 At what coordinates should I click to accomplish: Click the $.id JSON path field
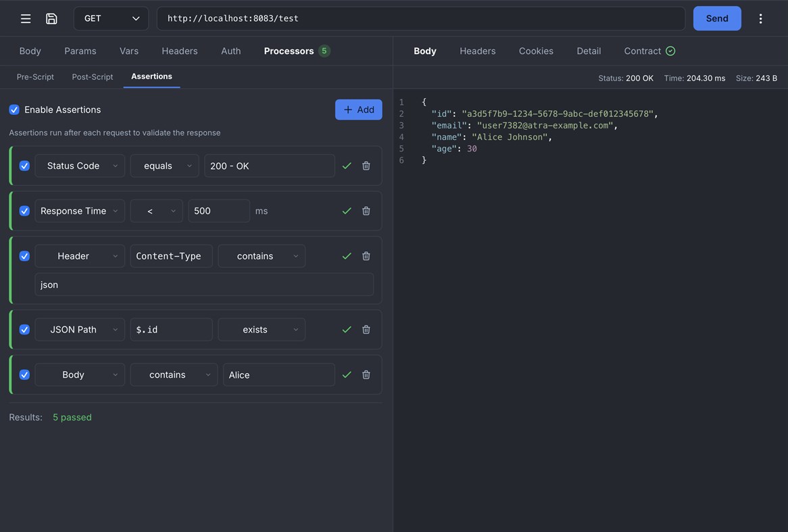coord(171,330)
